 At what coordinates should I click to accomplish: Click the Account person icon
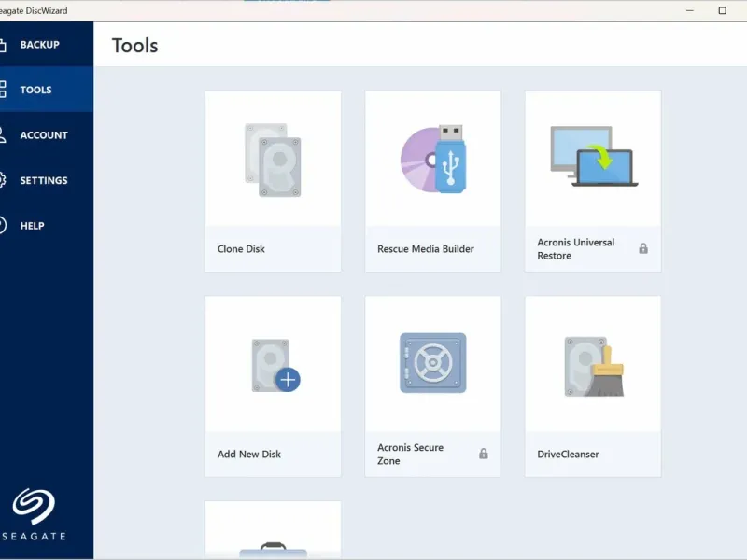pyautogui.click(x=3, y=134)
